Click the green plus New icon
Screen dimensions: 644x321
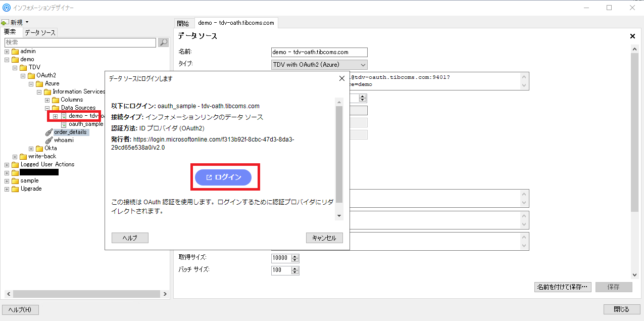[x=5, y=23]
